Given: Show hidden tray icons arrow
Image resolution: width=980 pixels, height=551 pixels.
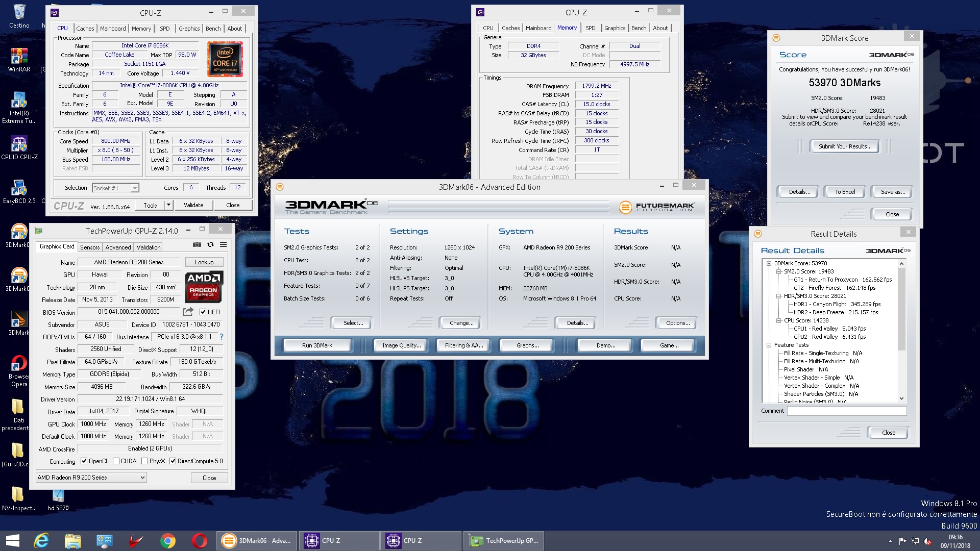Looking at the screenshot, I should click(890, 541).
